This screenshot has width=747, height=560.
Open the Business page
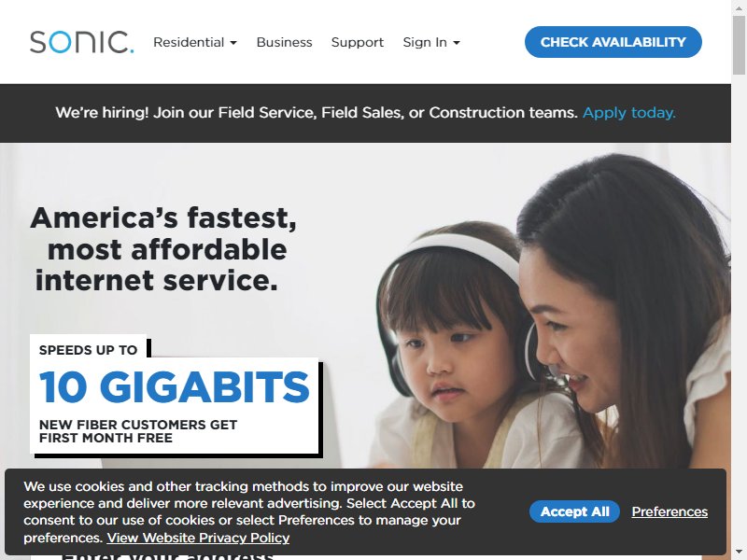click(x=285, y=42)
